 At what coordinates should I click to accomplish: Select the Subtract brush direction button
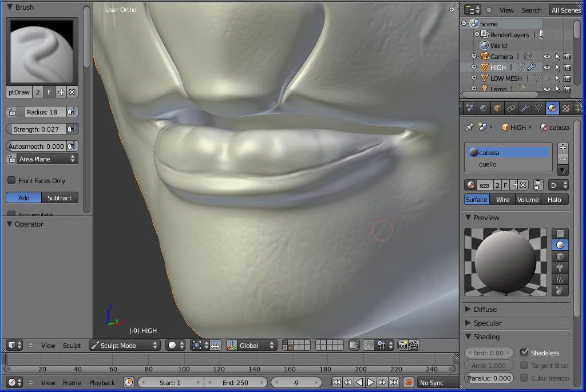[x=60, y=198]
